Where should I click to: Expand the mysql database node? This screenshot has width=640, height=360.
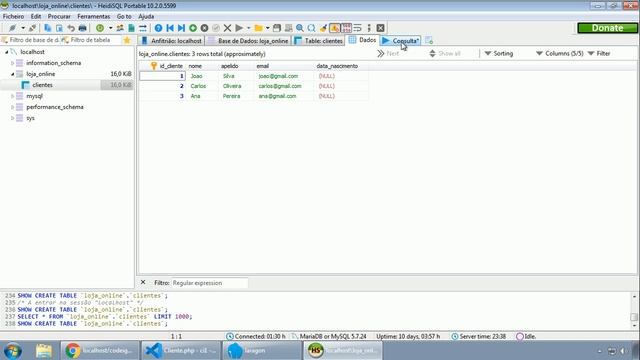[x=13, y=96]
